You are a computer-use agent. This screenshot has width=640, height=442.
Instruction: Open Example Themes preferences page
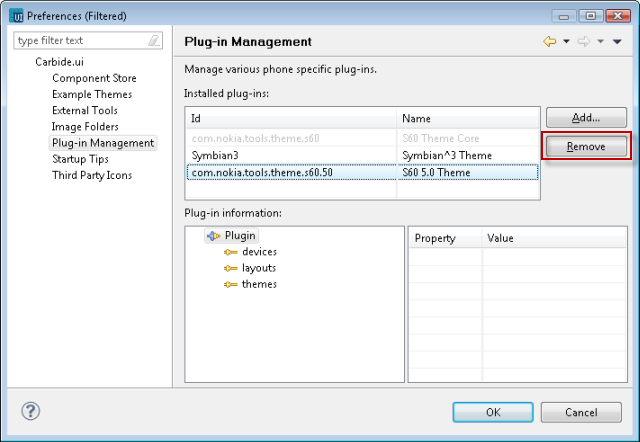[x=92, y=94]
